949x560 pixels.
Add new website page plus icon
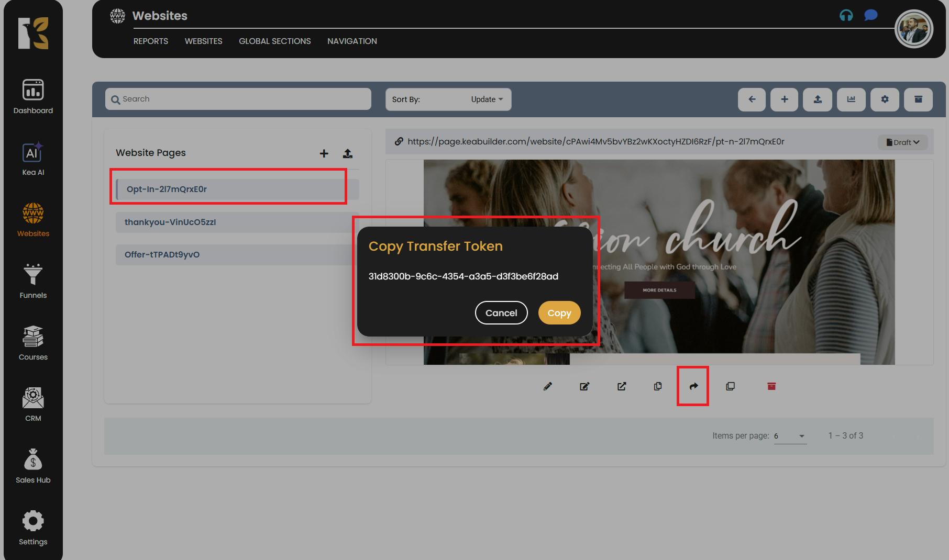[x=324, y=153]
